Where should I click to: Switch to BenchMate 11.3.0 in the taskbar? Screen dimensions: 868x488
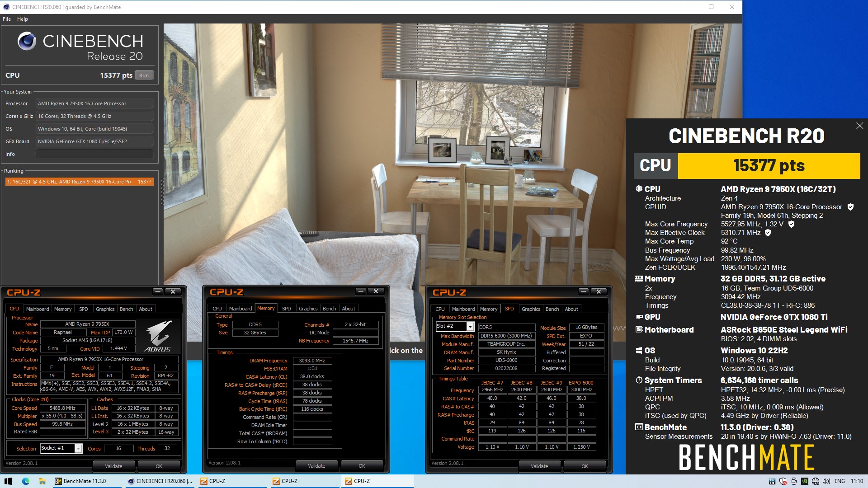click(86, 481)
